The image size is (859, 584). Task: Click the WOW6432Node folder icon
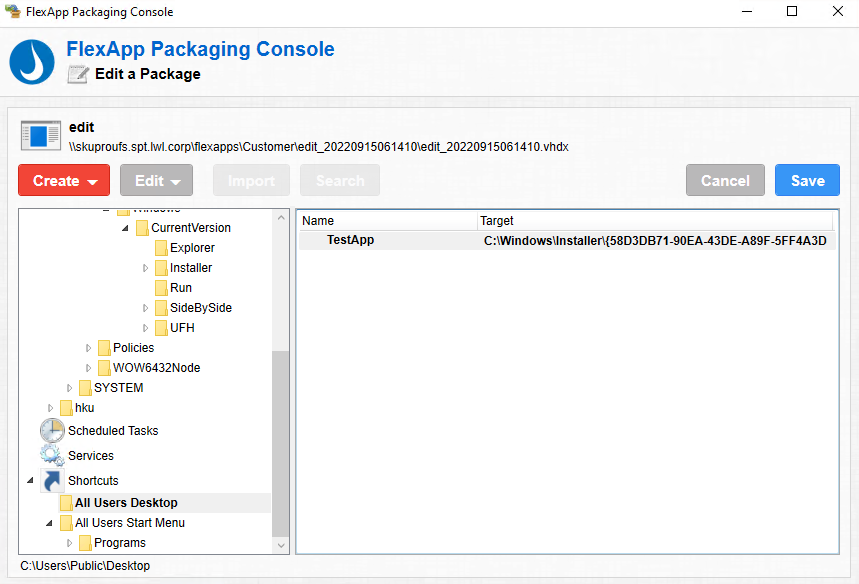[104, 368]
